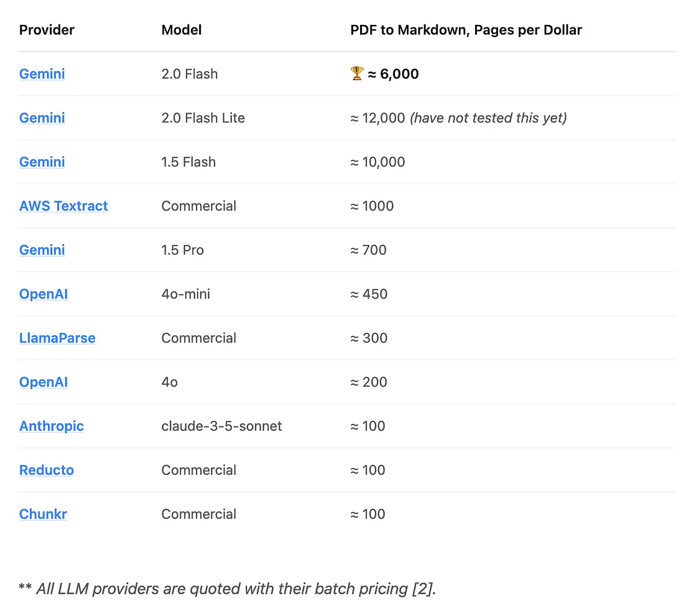Click the trophy emoji beside 6,000
Viewport: 684px width, 616px height.
click(357, 73)
